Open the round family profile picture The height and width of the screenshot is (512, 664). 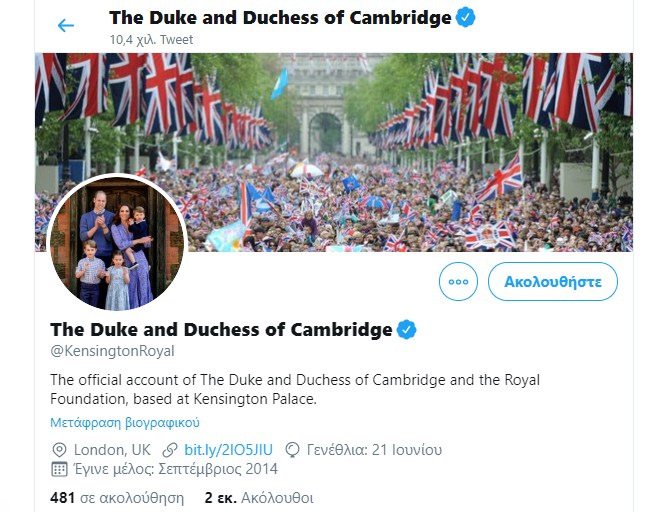117,243
